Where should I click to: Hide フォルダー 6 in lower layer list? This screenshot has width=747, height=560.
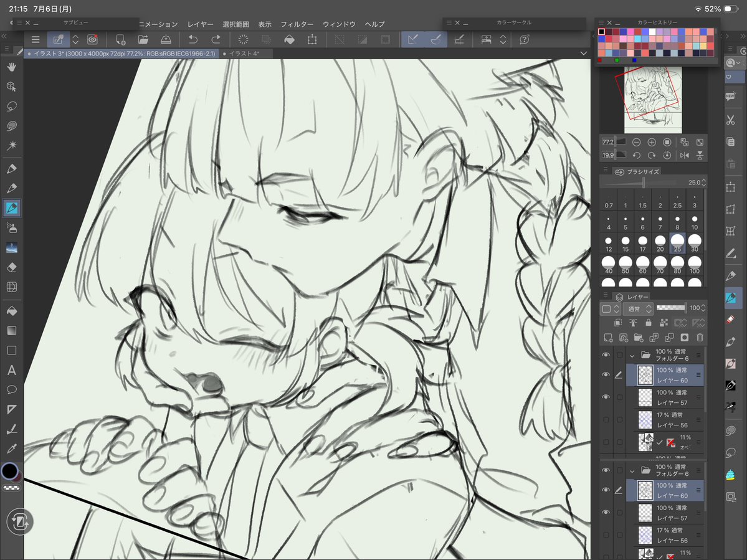click(606, 470)
